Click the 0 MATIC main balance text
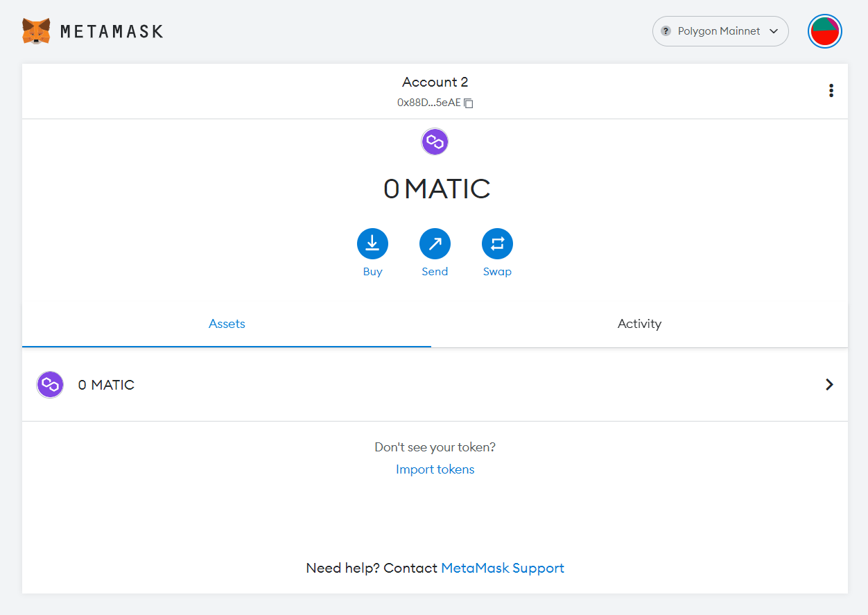The height and width of the screenshot is (615, 868). [x=437, y=189]
